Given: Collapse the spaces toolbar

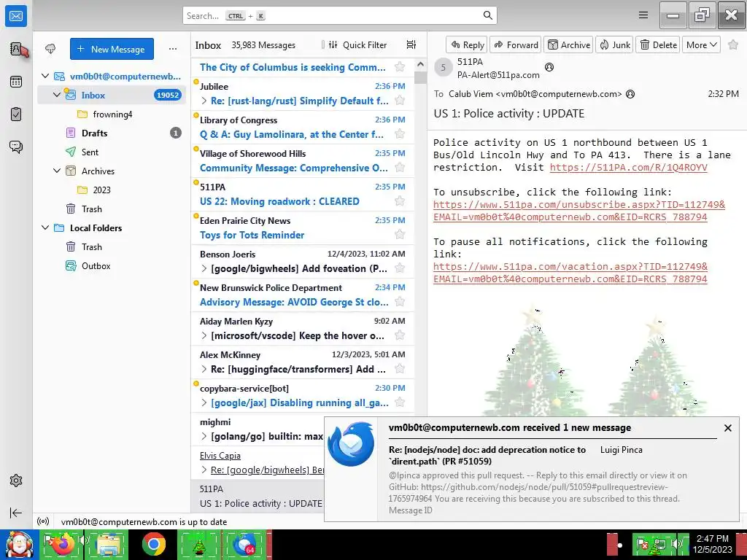Looking at the screenshot, I should 16,513.
